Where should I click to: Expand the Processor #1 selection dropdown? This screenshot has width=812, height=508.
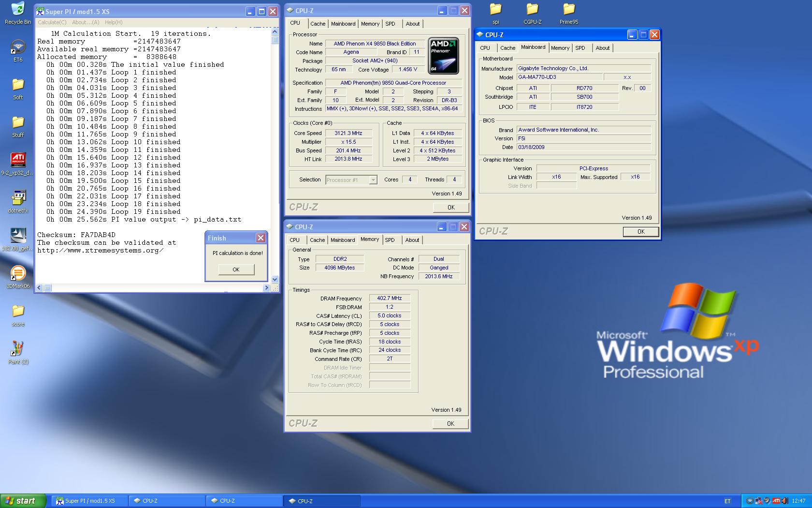tap(373, 180)
